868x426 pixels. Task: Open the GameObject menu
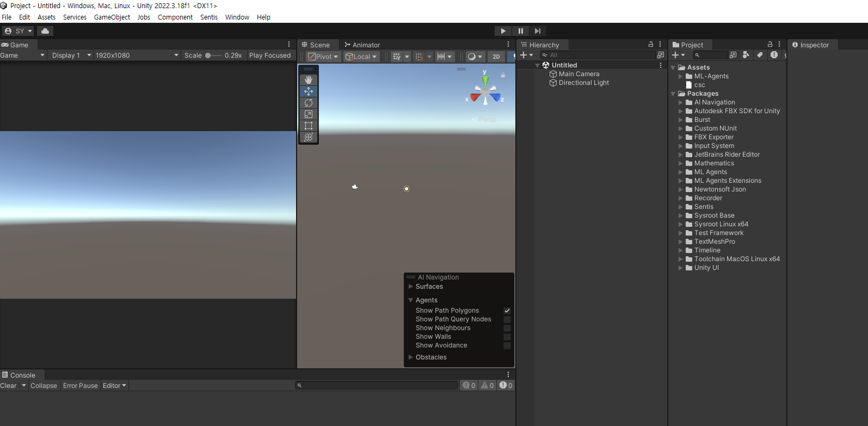112,17
